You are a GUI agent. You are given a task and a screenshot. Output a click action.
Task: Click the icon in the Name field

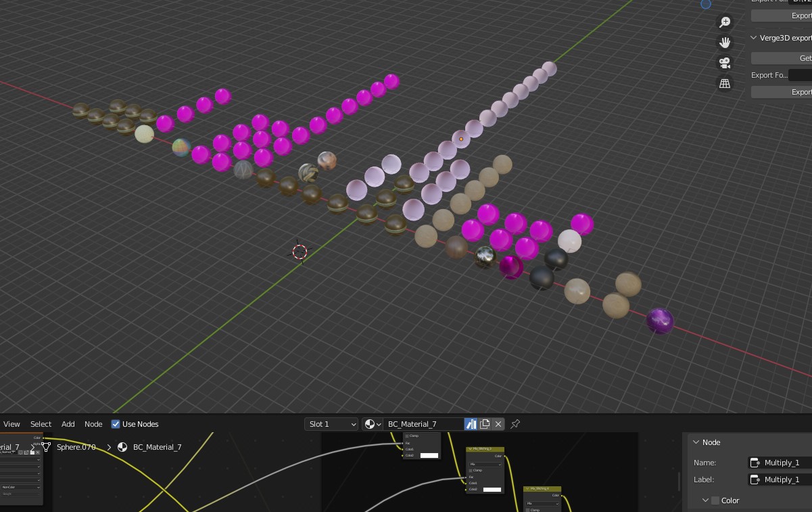[x=755, y=463]
